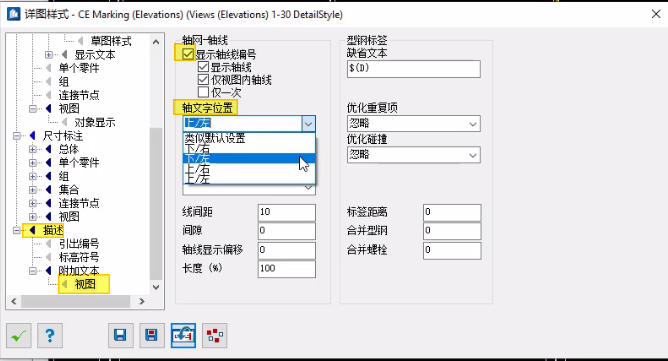Click the 长度 (%) input field
This screenshot has width=668, height=361.
[x=286, y=269]
